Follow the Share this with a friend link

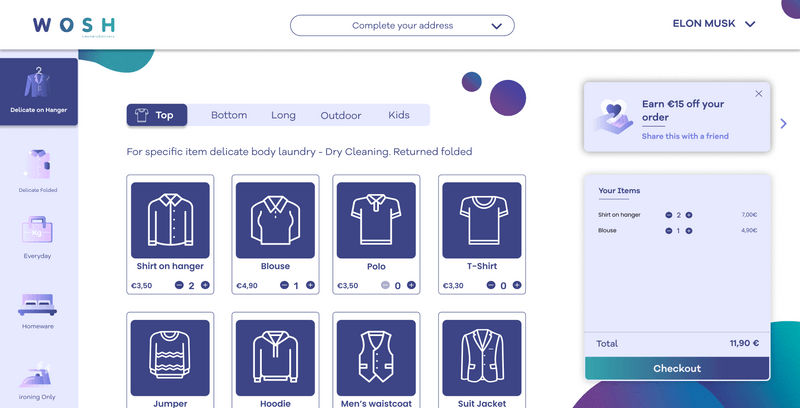tap(685, 136)
